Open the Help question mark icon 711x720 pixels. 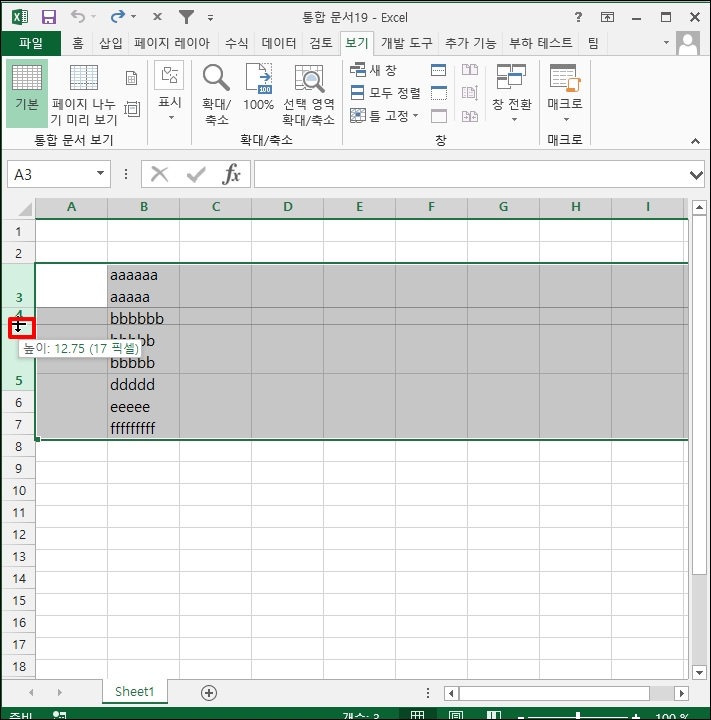(x=578, y=17)
